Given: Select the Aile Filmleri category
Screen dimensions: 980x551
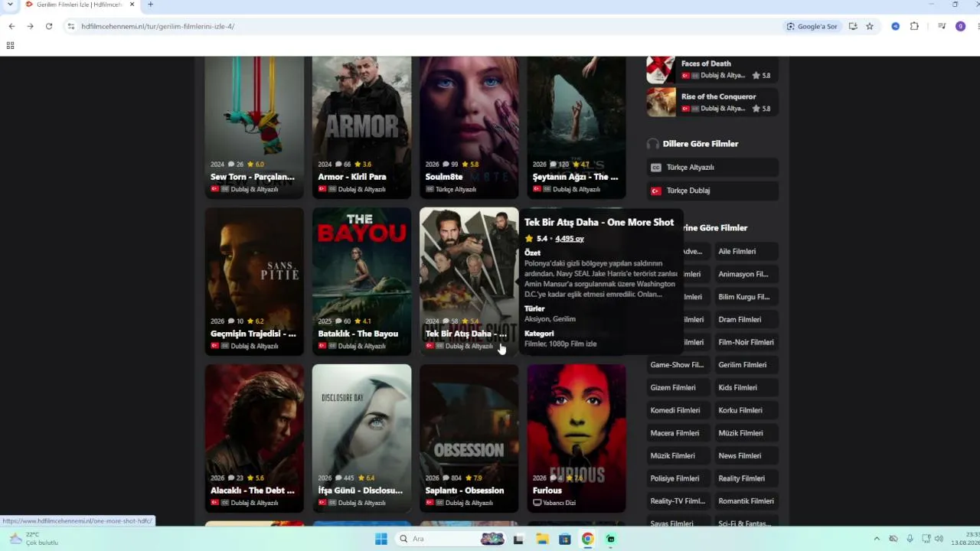Looking at the screenshot, I should point(746,251).
